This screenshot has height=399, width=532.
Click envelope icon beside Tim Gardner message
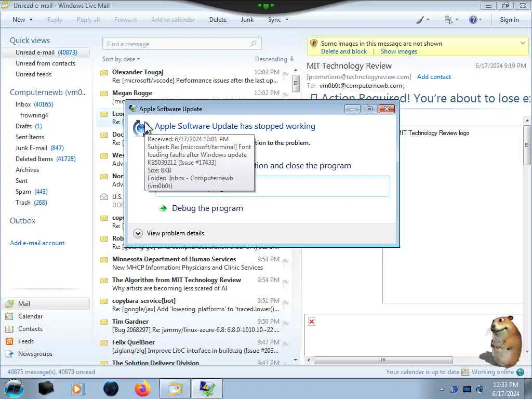[x=104, y=322]
